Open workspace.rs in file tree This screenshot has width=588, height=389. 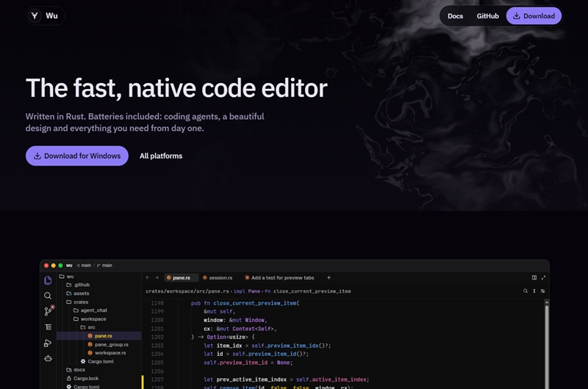107,353
